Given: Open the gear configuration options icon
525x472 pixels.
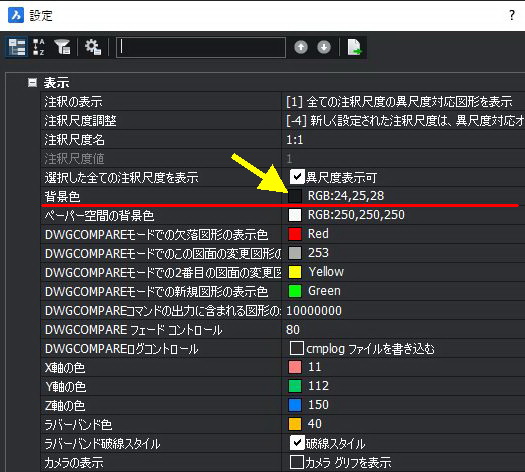Looking at the screenshot, I should pyautogui.click(x=93, y=47).
